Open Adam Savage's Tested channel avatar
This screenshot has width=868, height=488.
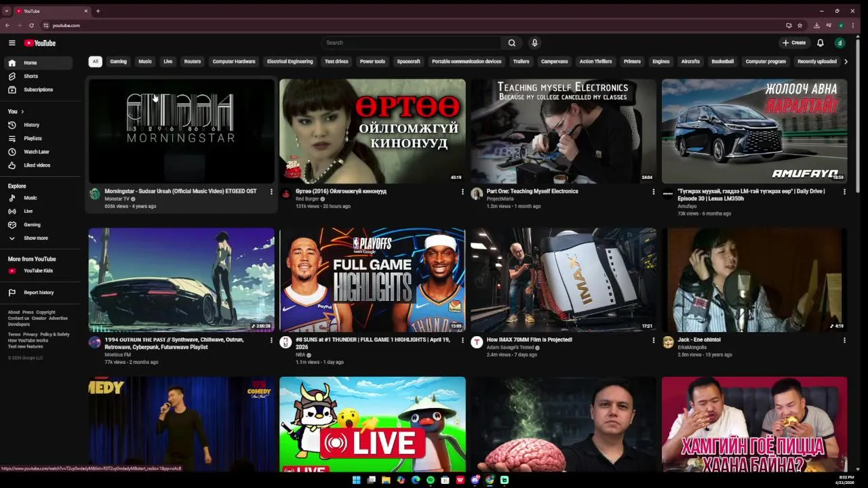477,342
